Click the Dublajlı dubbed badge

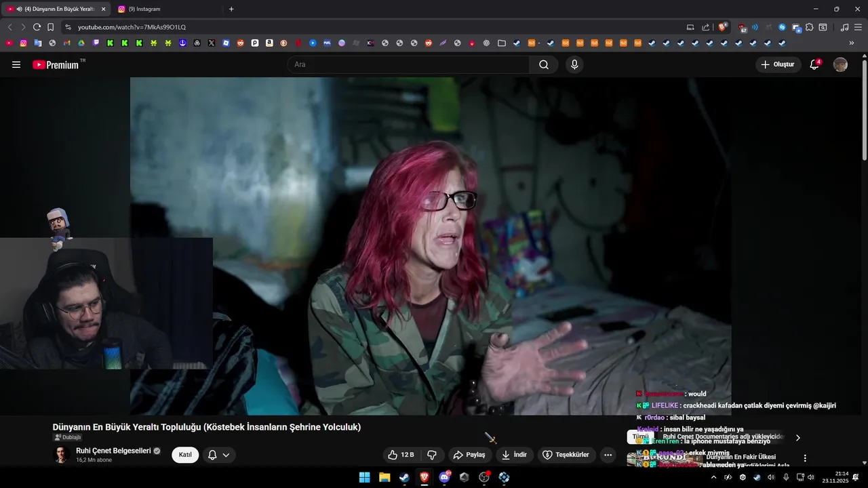point(67,437)
